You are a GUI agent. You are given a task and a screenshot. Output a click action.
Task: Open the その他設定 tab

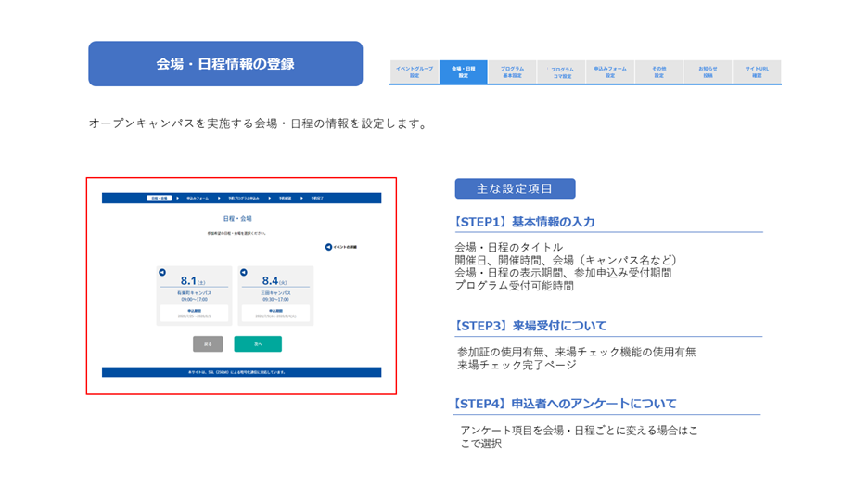(x=658, y=72)
